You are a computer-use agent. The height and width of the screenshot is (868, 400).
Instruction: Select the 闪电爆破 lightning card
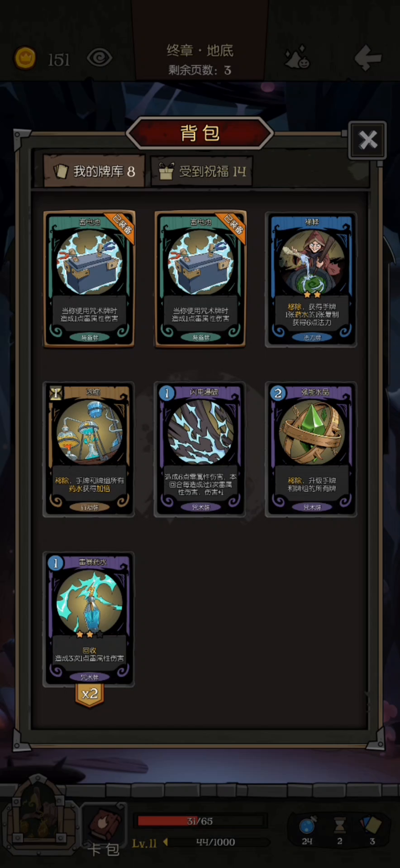click(200, 449)
